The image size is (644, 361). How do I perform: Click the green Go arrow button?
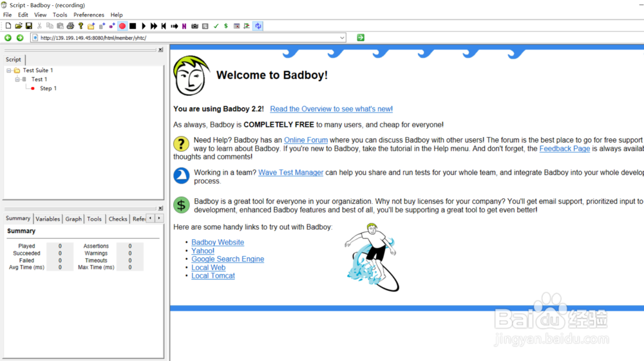tap(361, 38)
